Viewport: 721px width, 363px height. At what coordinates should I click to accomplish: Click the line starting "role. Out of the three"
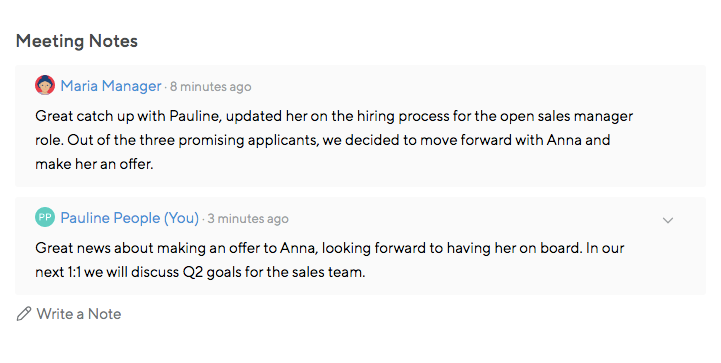[x=322, y=140]
